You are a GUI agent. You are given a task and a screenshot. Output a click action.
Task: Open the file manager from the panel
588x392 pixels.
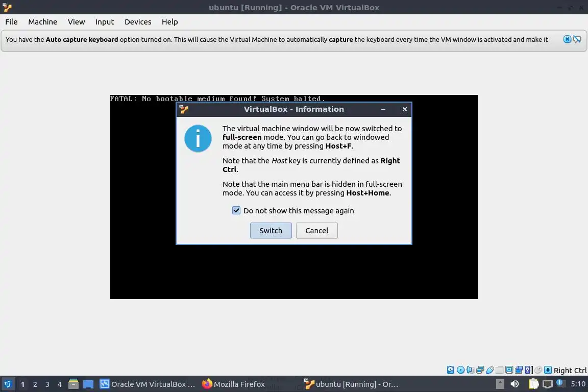tap(73, 384)
